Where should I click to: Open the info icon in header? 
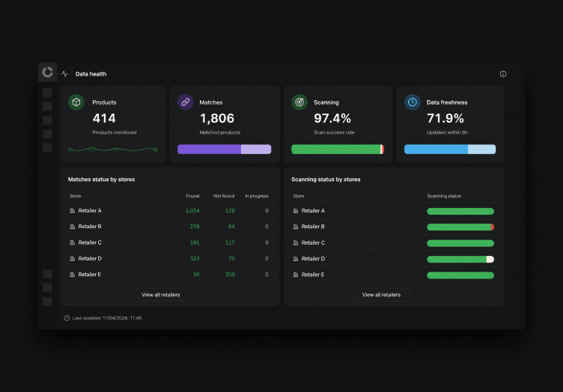[x=502, y=74]
